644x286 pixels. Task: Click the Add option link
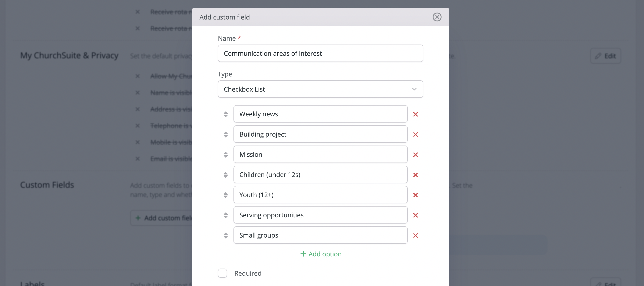pyautogui.click(x=321, y=254)
